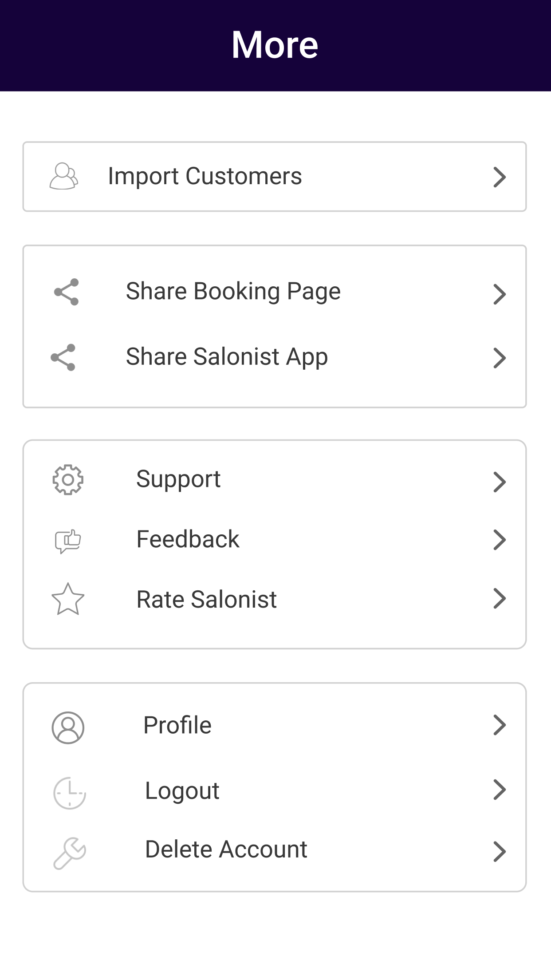The width and height of the screenshot is (551, 980).
Task: Tap the chevron on Share Booking Page row
Action: pyautogui.click(x=500, y=294)
